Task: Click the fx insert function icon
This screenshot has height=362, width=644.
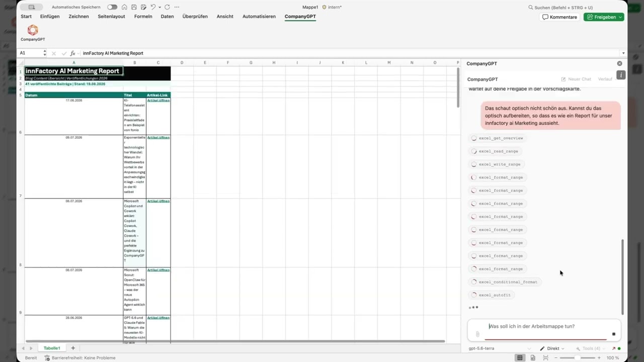Action: point(73,53)
